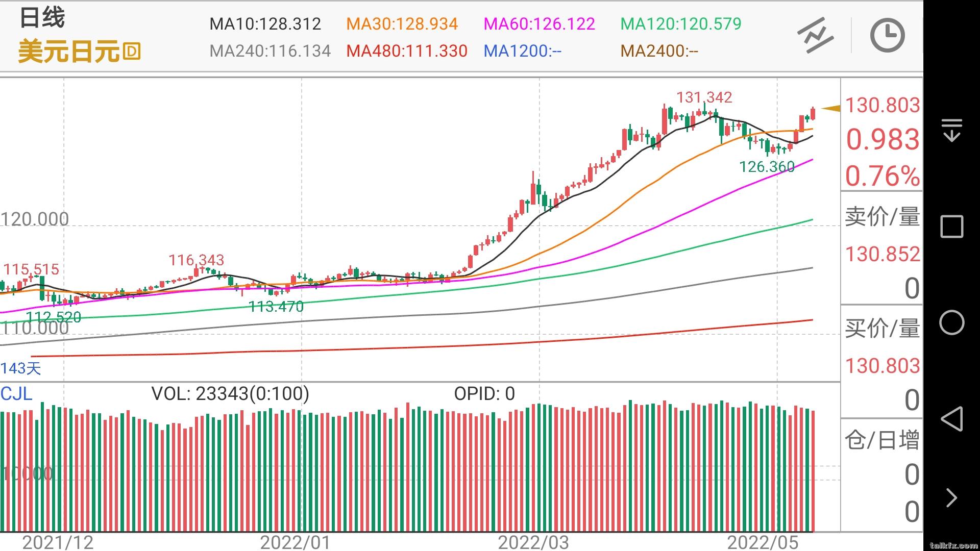Tap the D badge next to 美元日元
The image size is (980, 551).
coord(132,52)
